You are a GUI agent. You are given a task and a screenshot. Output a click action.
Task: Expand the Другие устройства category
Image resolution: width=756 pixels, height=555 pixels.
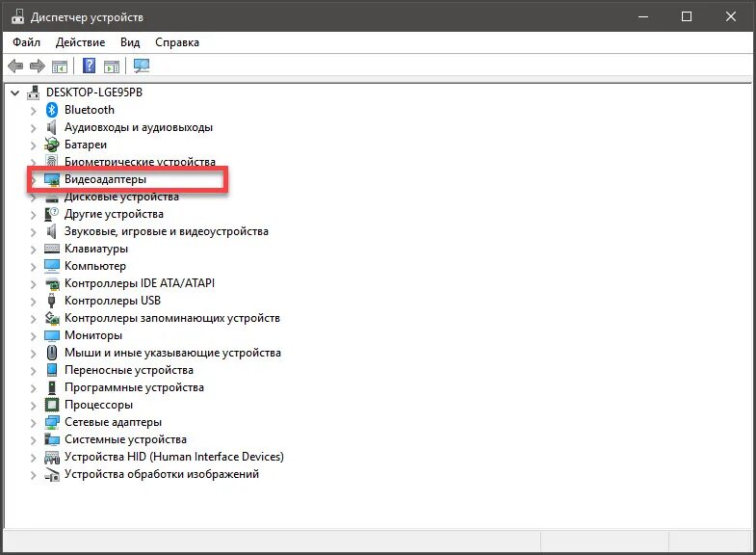33,215
